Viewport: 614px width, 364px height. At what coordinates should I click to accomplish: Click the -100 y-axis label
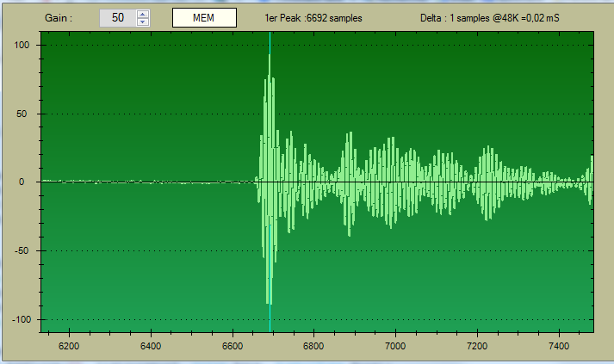point(21,319)
